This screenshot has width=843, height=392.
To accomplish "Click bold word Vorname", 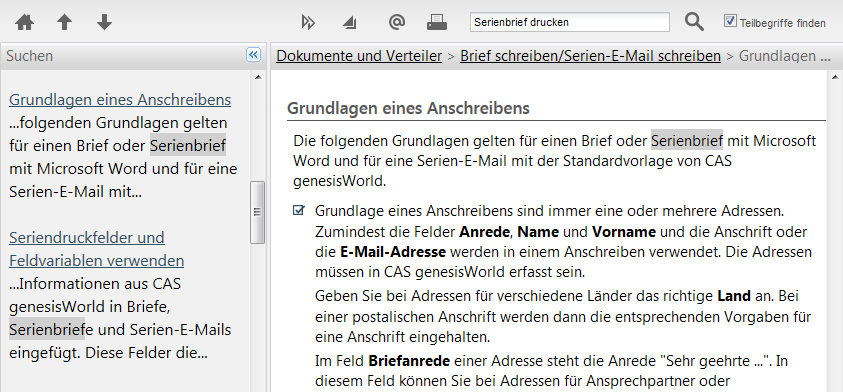I will 624,232.
